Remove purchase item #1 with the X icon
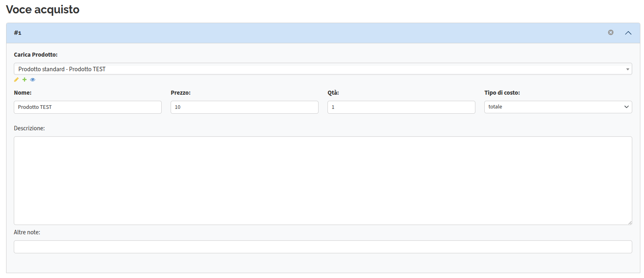644x278 pixels. pyautogui.click(x=611, y=32)
